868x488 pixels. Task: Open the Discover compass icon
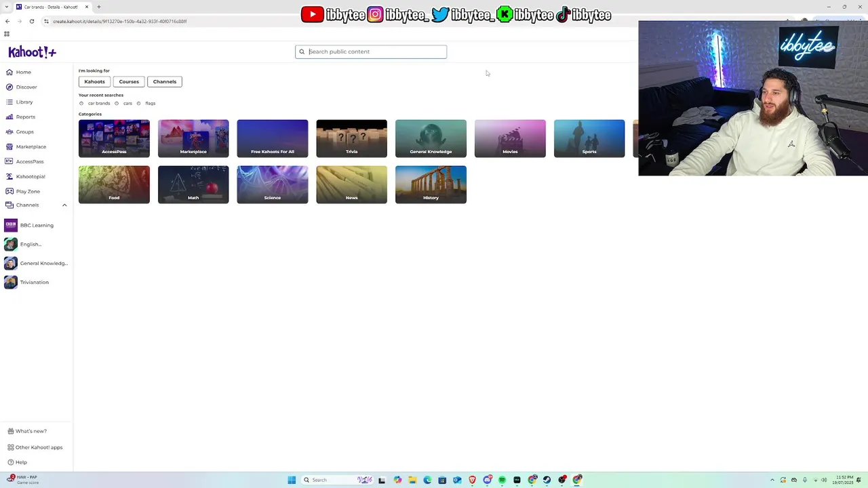[9, 87]
